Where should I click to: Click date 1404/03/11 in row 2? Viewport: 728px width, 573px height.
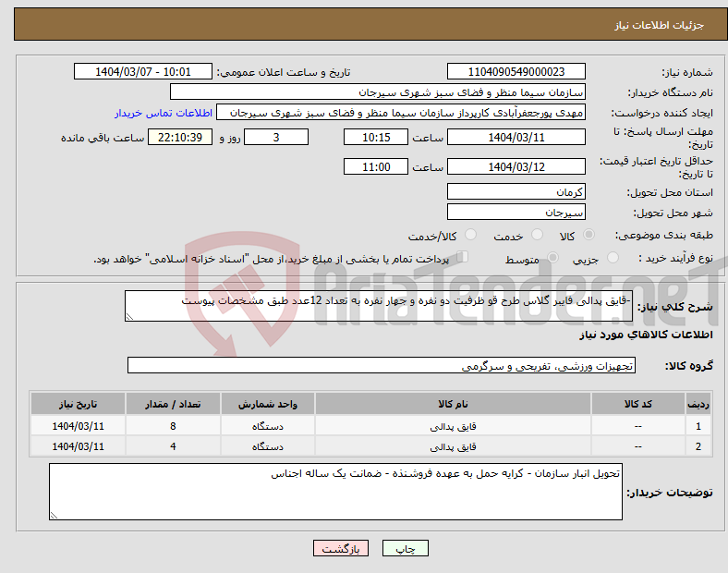click(78, 446)
